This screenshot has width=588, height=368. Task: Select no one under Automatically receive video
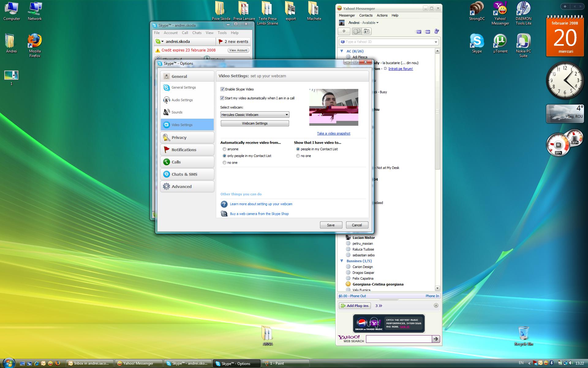click(x=224, y=163)
